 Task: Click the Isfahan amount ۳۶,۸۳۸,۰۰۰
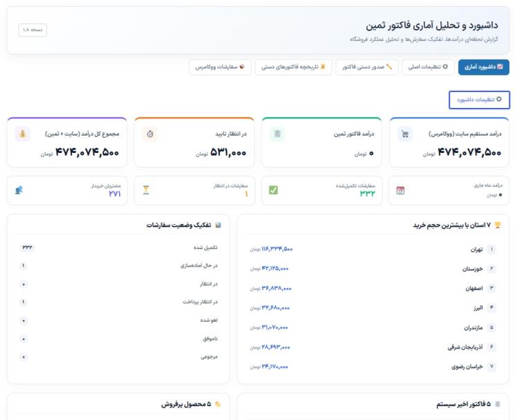tap(277, 289)
